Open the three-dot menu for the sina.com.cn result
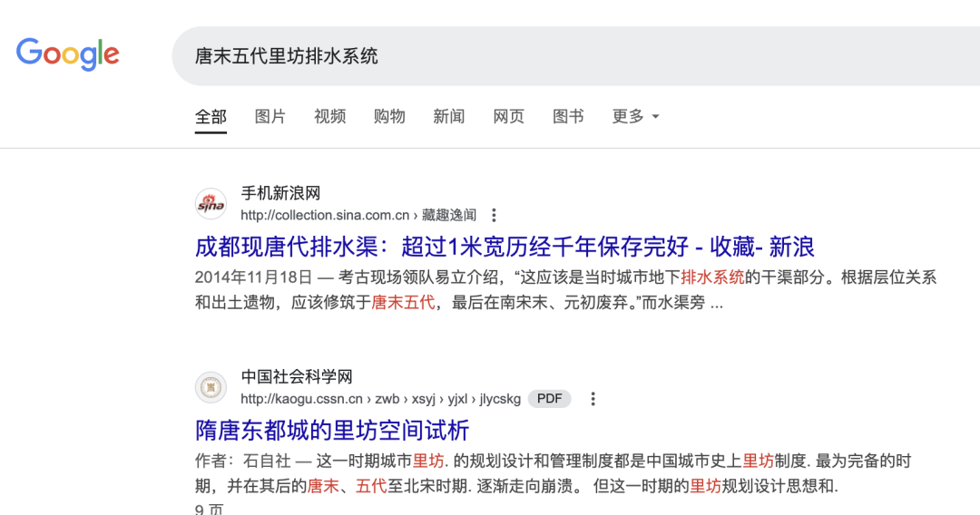Image resolution: width=980 pixels, height=515 pixels. click(494, 216)
